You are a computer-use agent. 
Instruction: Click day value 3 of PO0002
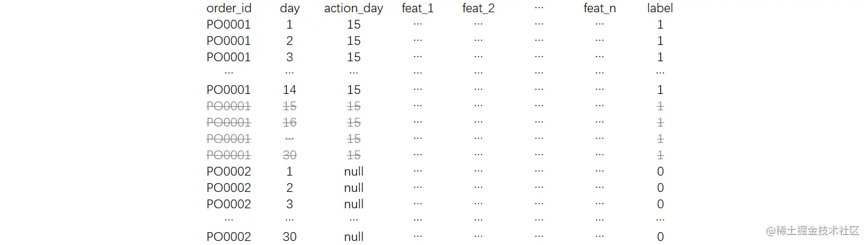pyautogui.click(x=290, y=204)
